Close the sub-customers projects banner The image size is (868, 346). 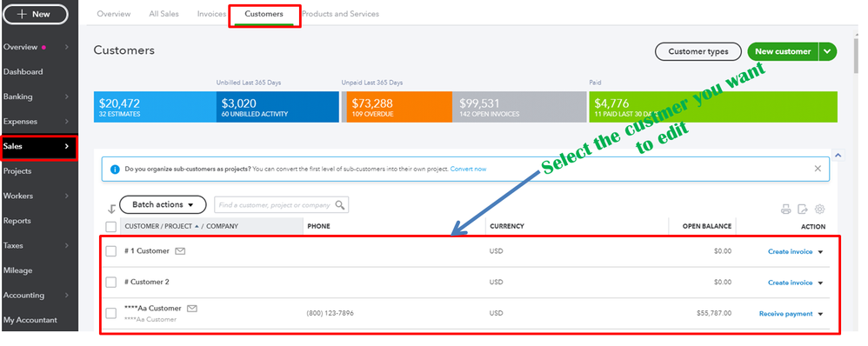click(x=818, y=169)
